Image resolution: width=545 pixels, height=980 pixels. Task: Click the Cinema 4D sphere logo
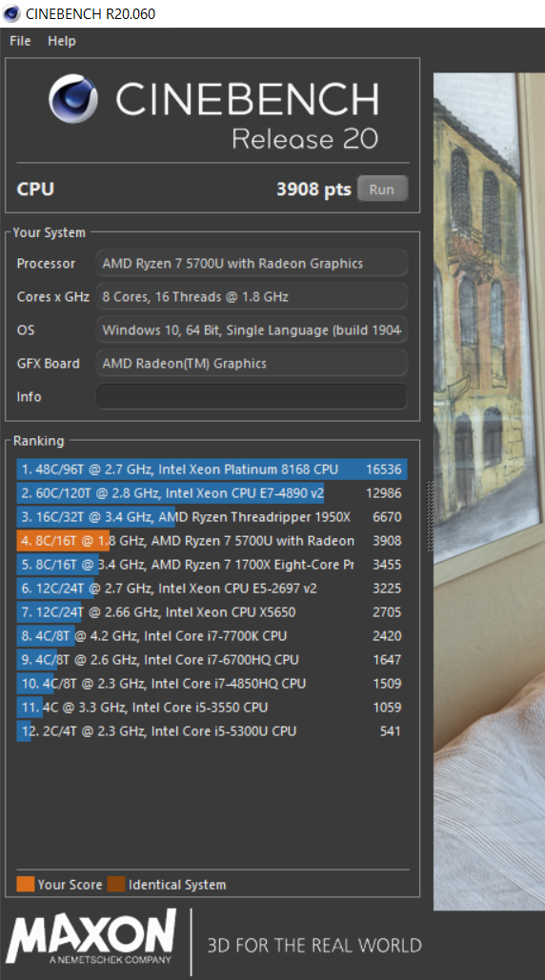73,98
